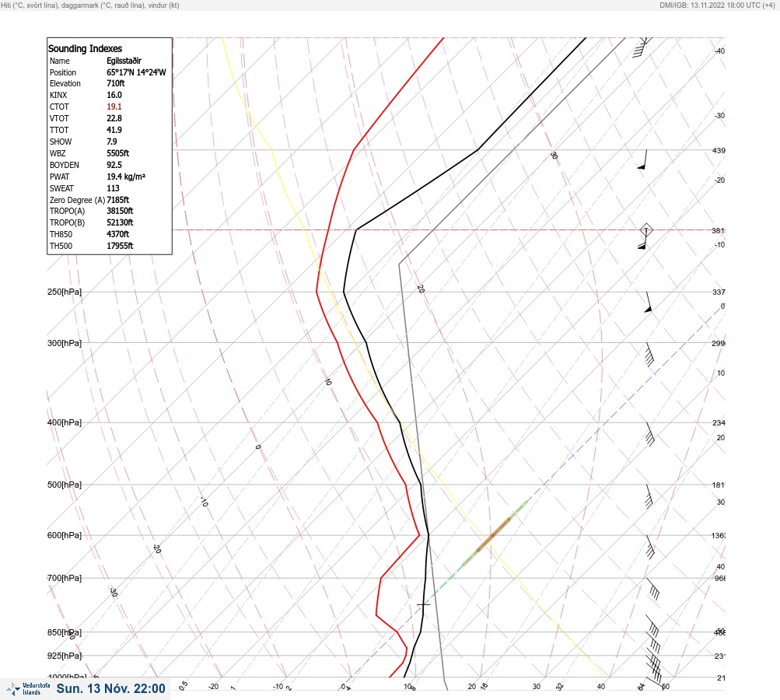Click the elevation value '710ft'
Viewport: 780px width, 700px height.
coord(115,83)
